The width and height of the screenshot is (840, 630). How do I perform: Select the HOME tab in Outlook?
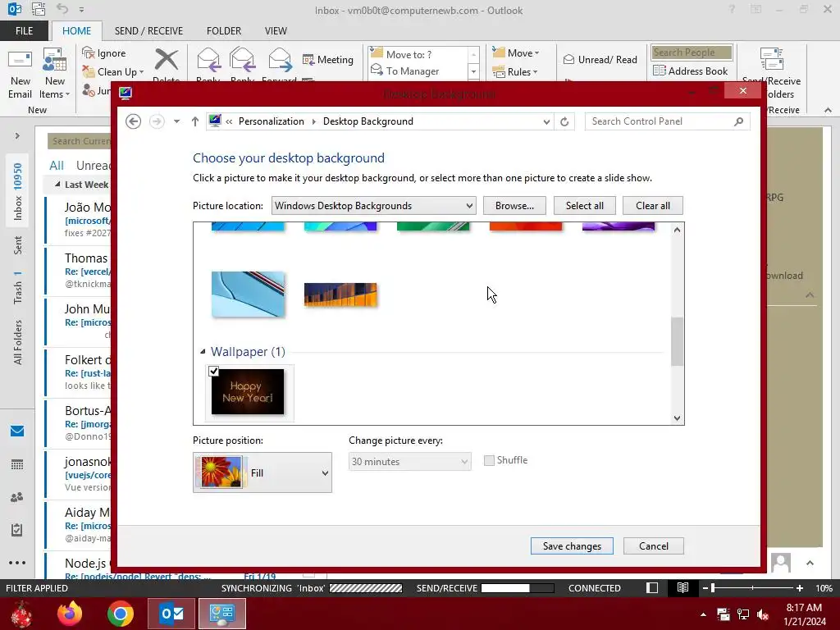pyautogui.click(x=76, y=31)
